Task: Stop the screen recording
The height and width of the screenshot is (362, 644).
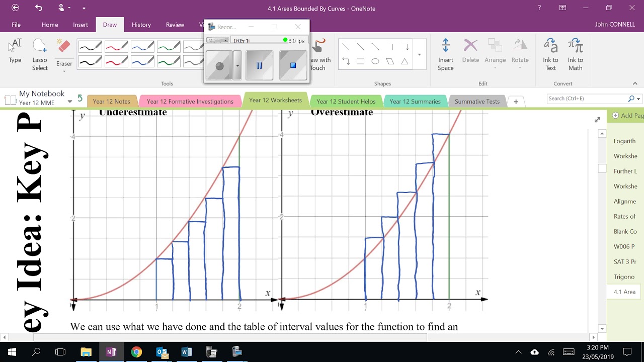Action: tap(293, 65)
